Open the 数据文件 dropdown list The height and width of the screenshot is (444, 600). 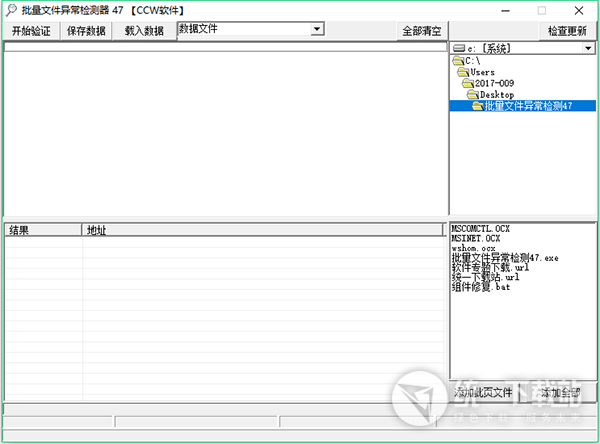click(317, 30)
